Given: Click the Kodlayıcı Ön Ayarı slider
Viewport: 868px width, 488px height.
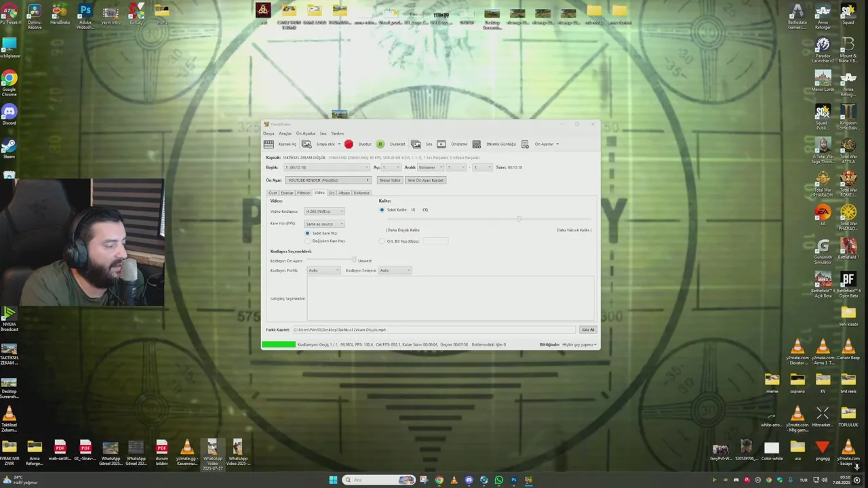Looking at the screenshot, I should click(x=330, y=260).
